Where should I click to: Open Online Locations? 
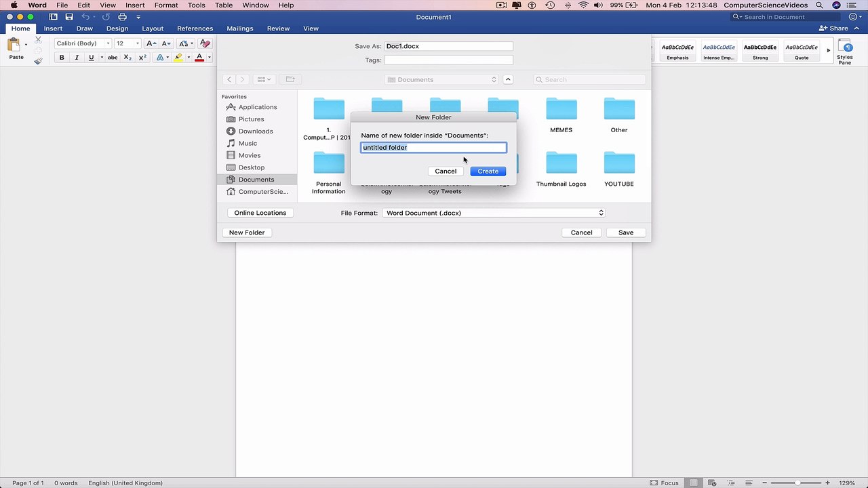point(260,213)
